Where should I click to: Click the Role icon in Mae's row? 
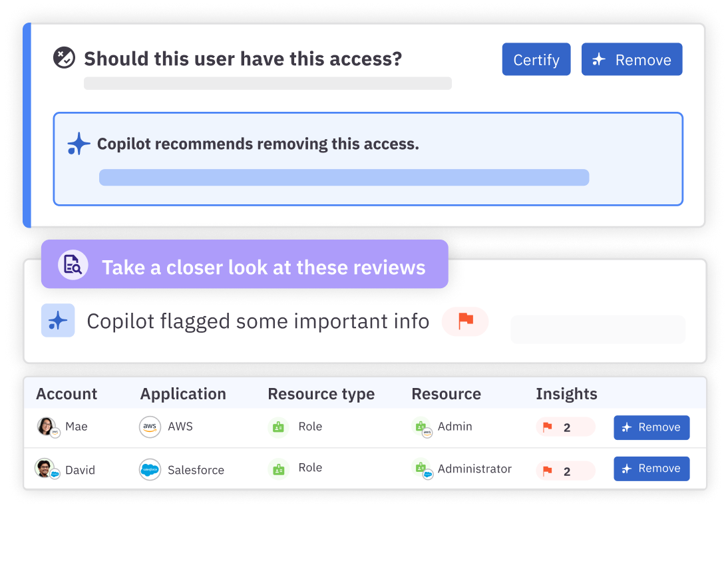pyautogui.click(x=278, y=427)
